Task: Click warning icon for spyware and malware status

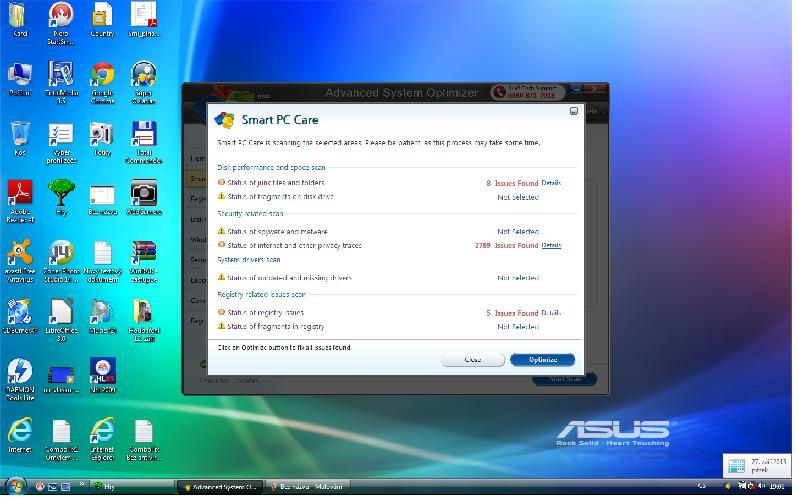Action: (221, 231)
